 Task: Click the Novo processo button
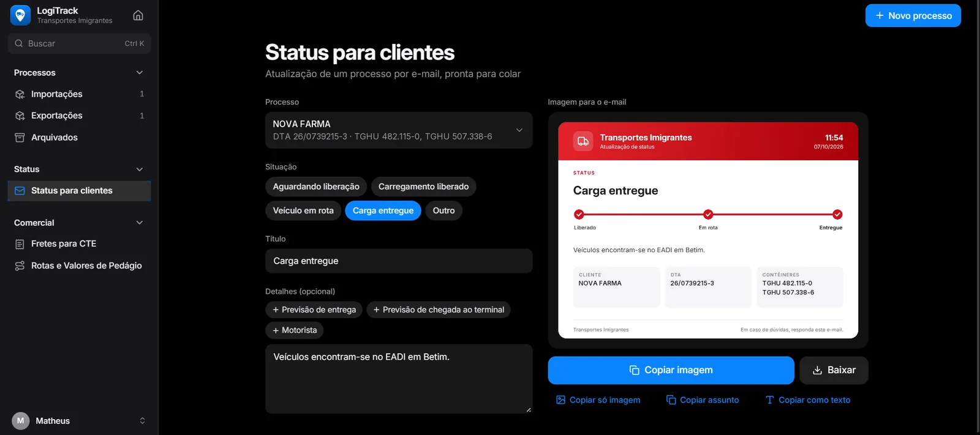pyautogui.click(x=913, y=16)
